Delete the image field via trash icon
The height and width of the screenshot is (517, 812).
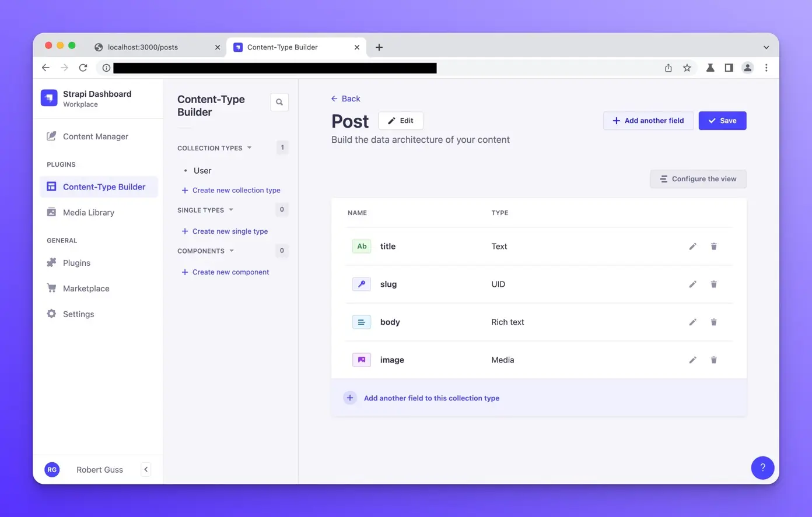(713, 360)
